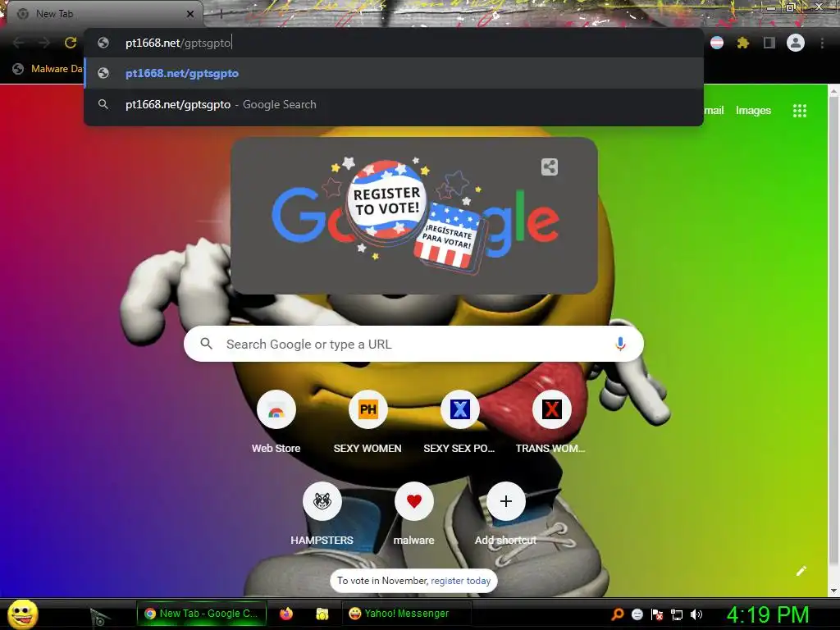Open Chrome's three-dot menu

coord(822,43)
